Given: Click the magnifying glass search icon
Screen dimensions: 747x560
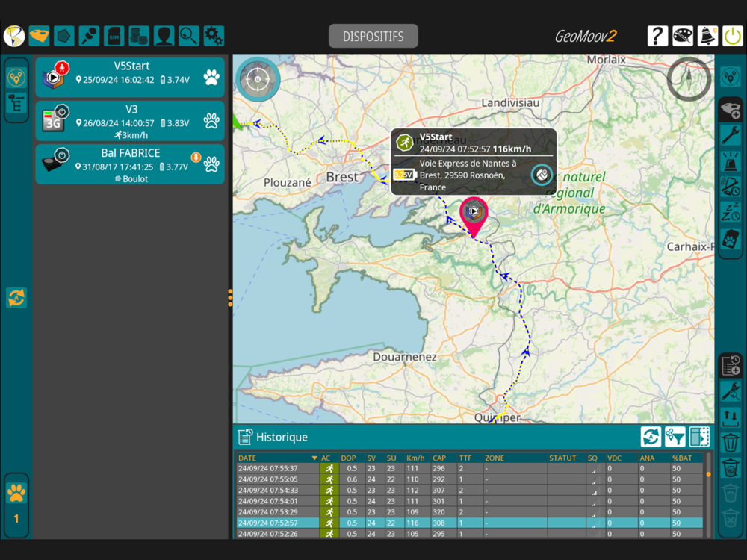Looking at the screenshot, I should [x=188, y=36].
